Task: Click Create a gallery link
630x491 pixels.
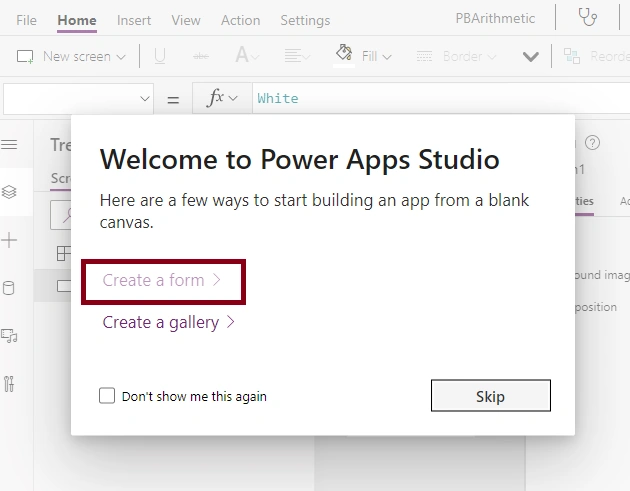Action: 168,322
